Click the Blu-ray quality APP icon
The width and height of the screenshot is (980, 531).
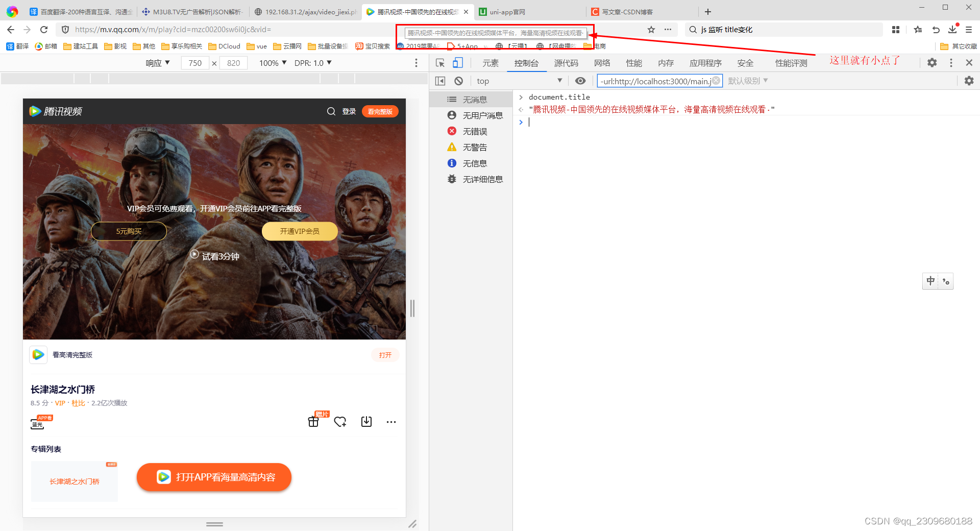(x=41, y=422)
